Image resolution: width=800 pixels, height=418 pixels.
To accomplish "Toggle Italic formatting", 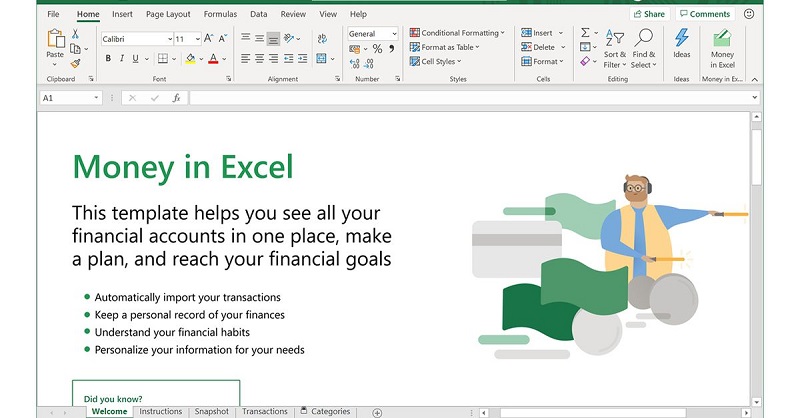I will click(122, 59).
